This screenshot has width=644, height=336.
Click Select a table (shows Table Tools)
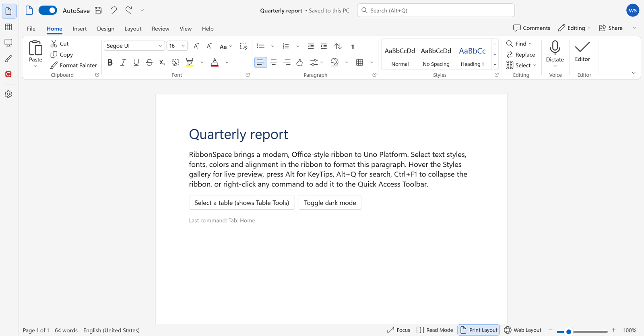(242, 203)
